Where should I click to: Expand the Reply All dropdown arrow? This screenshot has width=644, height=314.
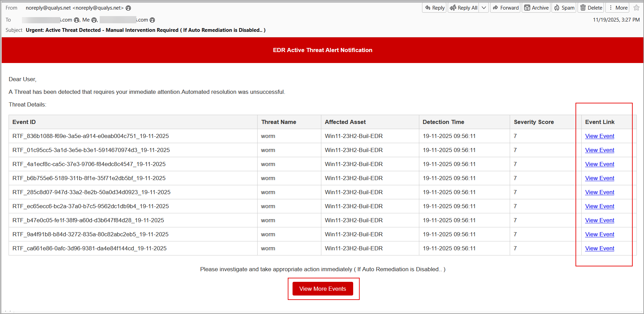point(484,8)
